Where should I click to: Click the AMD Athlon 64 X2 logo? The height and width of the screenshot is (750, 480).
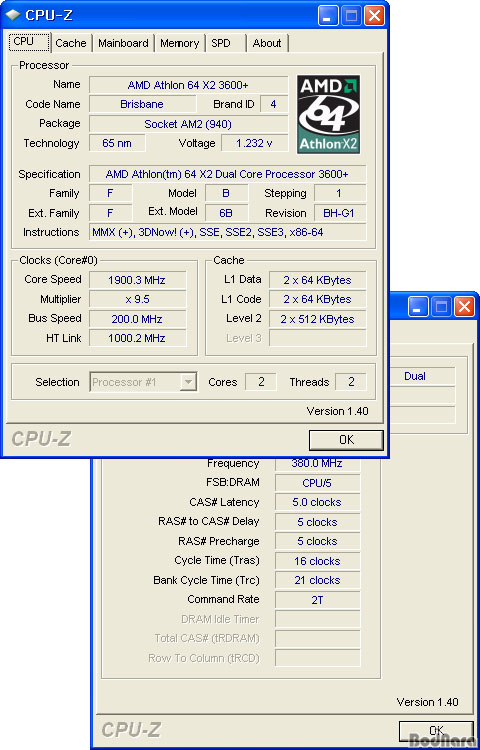328,114
